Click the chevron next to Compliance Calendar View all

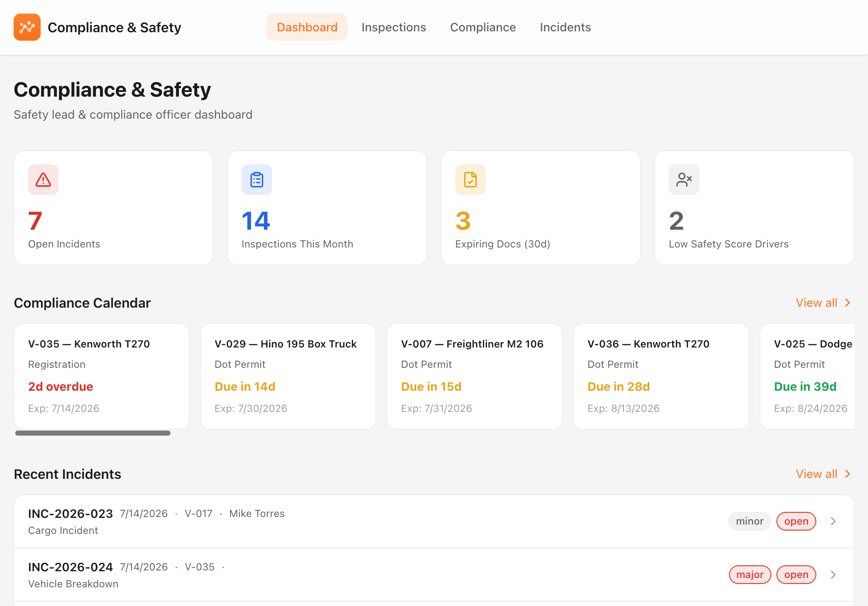pos(848,303)
